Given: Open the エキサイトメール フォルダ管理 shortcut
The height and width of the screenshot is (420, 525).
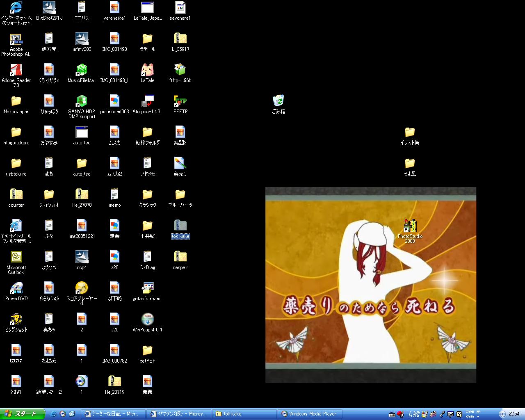Looking at the screenshot, I should pos(16,231).
